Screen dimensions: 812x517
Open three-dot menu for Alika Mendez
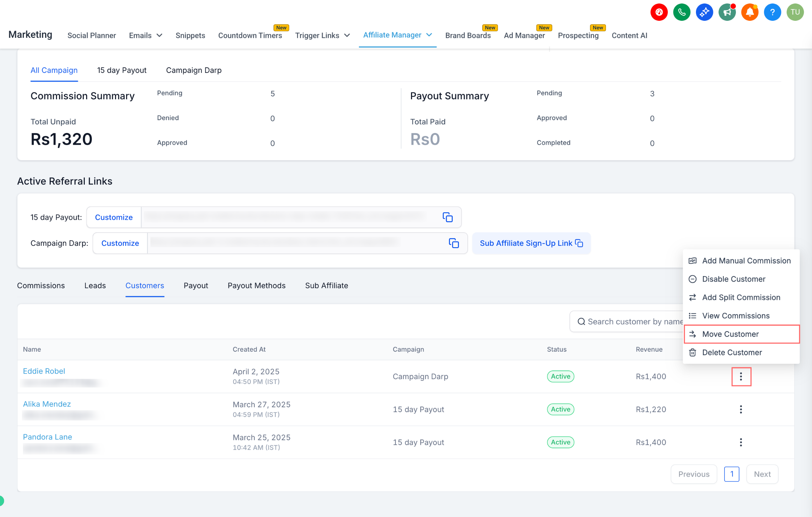[x=741, y=409]
